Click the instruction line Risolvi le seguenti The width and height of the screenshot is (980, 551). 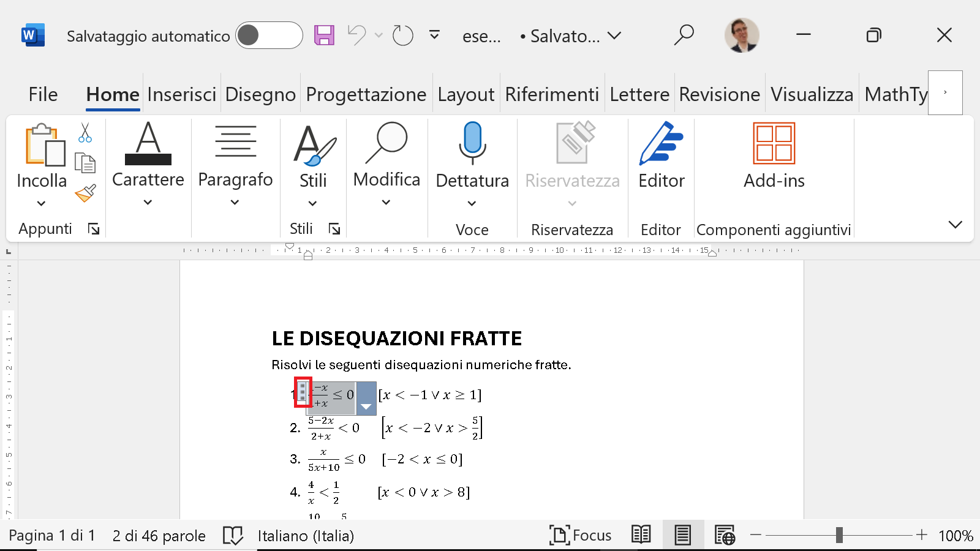point(421,365)
